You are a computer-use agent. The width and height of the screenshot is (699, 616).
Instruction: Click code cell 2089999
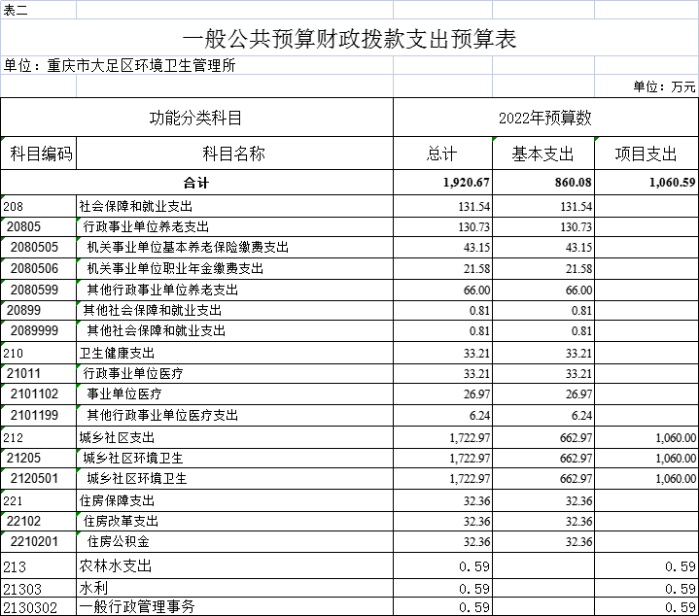click(38, 330)
